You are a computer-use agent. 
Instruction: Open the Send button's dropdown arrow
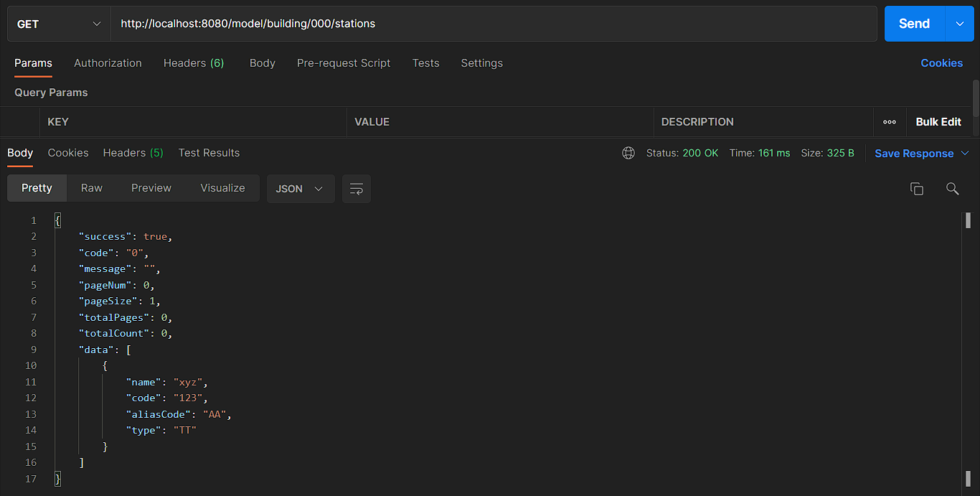coord(959,23)
